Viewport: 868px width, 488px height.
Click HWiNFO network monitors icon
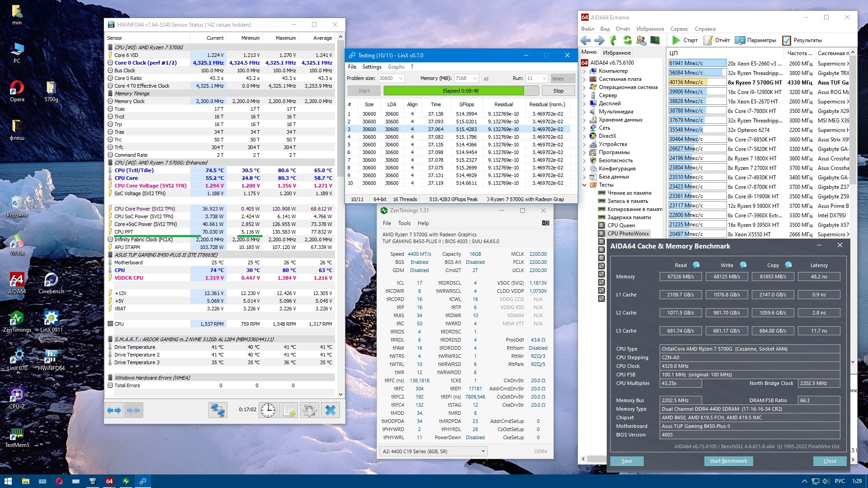click(x=217, y=410)
